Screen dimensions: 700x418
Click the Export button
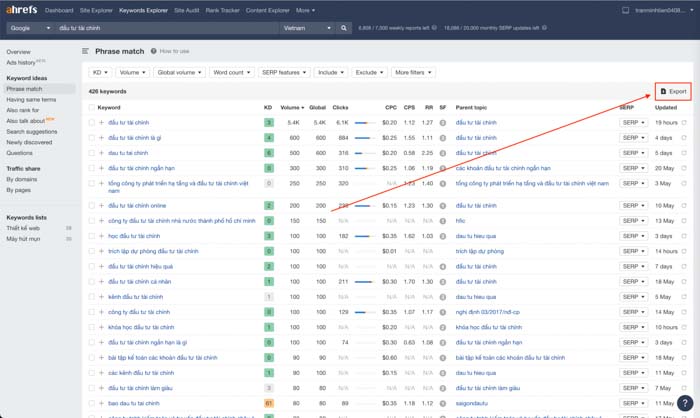click(673, 91)
